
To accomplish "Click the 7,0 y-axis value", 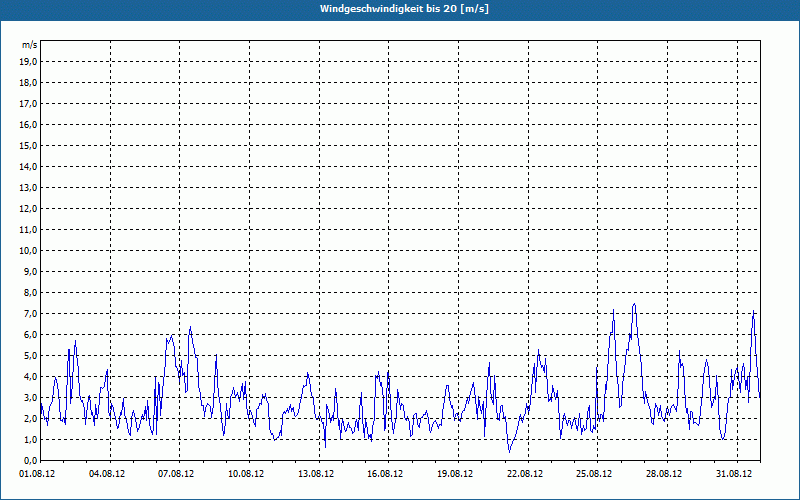I will (x=30, y=313).
